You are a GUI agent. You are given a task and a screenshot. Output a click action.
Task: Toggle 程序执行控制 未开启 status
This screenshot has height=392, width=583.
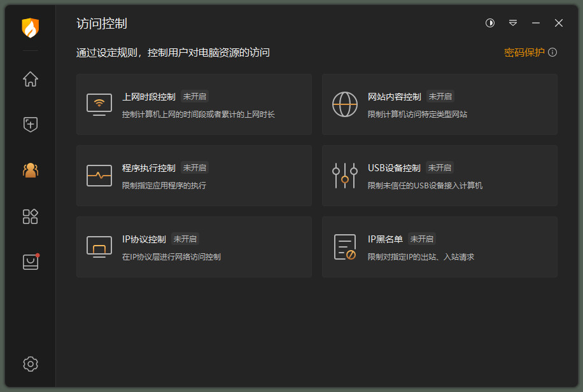(195, 168)
